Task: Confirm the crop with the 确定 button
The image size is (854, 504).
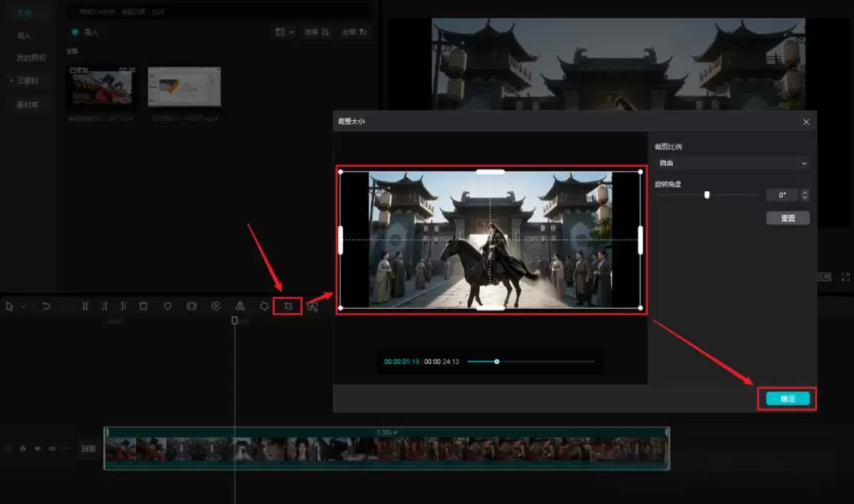Action: coord(788,399)
